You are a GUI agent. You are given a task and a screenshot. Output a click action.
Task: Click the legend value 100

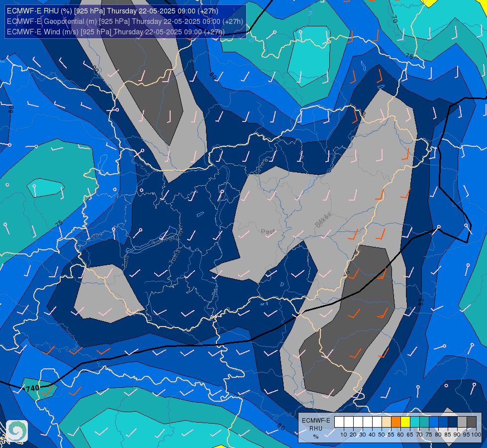(x=476, y=435)
